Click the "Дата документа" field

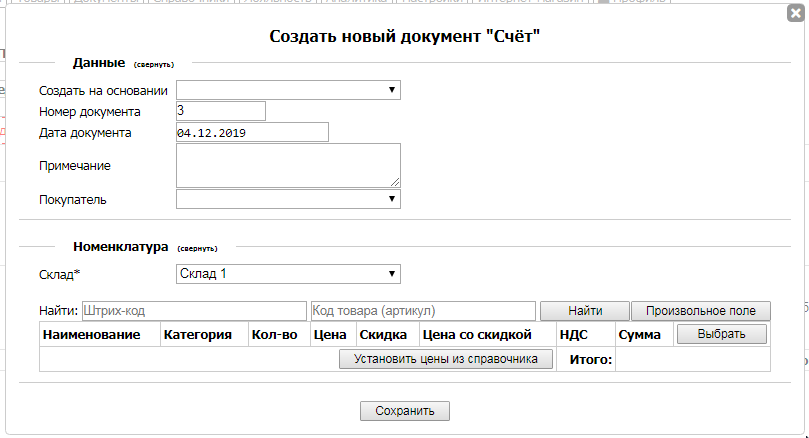252,132
